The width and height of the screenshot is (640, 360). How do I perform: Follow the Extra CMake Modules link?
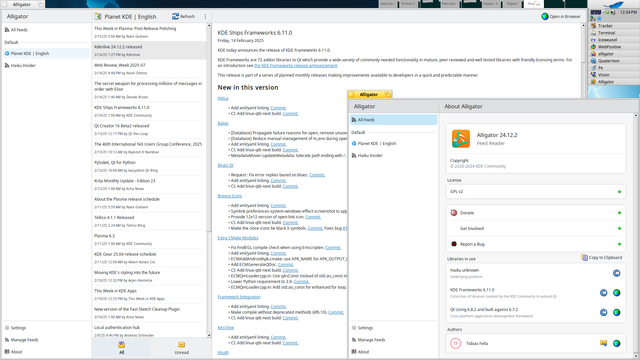(238, 238)
